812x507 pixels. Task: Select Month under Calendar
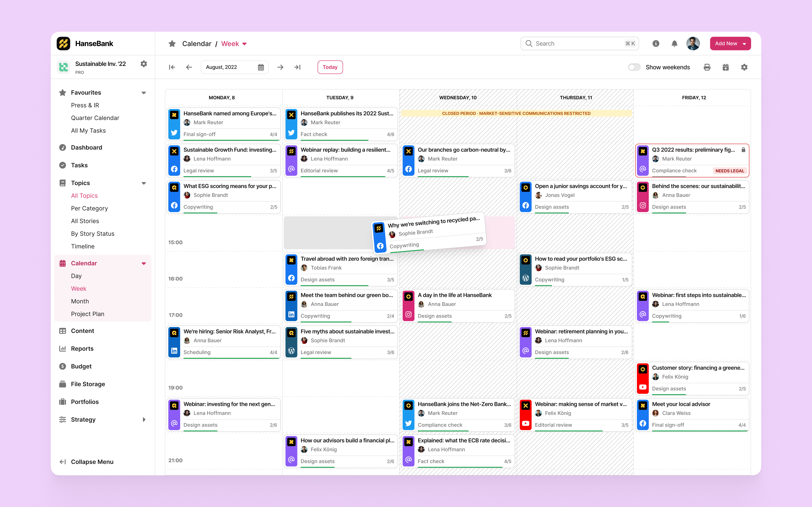[x=80, y=301]
